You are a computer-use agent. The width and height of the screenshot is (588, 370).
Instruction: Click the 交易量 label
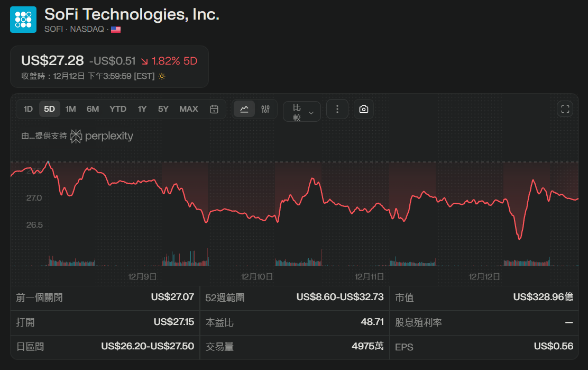219,347
